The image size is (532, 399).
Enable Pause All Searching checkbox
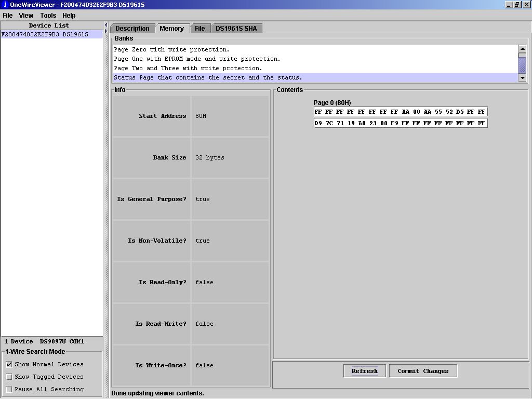click(x=9, y=390)
